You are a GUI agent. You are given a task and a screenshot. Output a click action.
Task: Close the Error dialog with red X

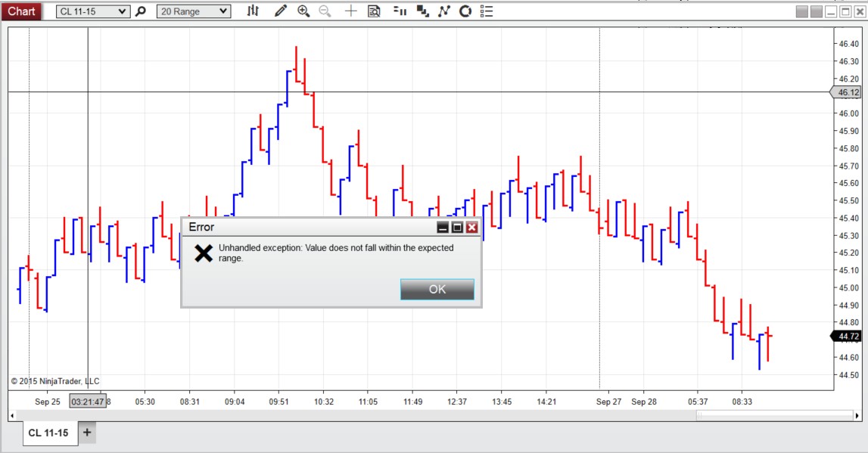tap(471, 228)
